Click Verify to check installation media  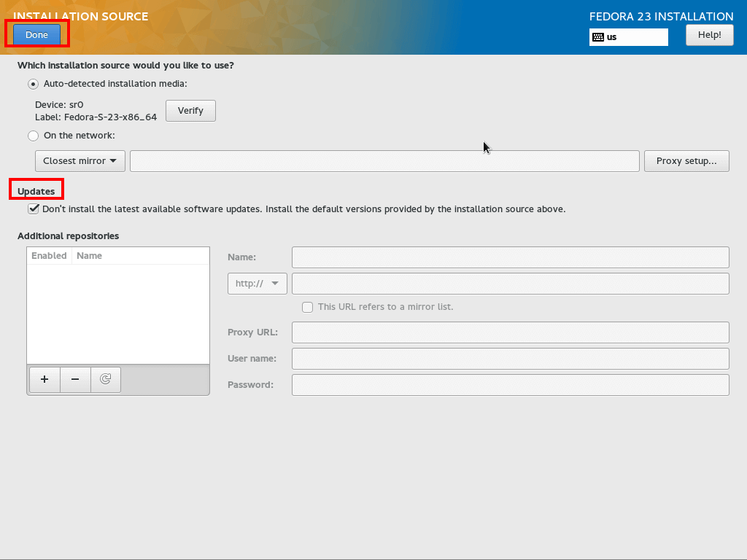click(x=190, y=111)
